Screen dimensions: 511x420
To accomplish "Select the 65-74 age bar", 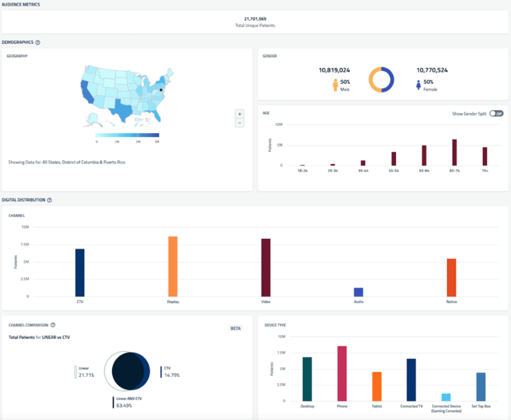I will coord(454,152).
